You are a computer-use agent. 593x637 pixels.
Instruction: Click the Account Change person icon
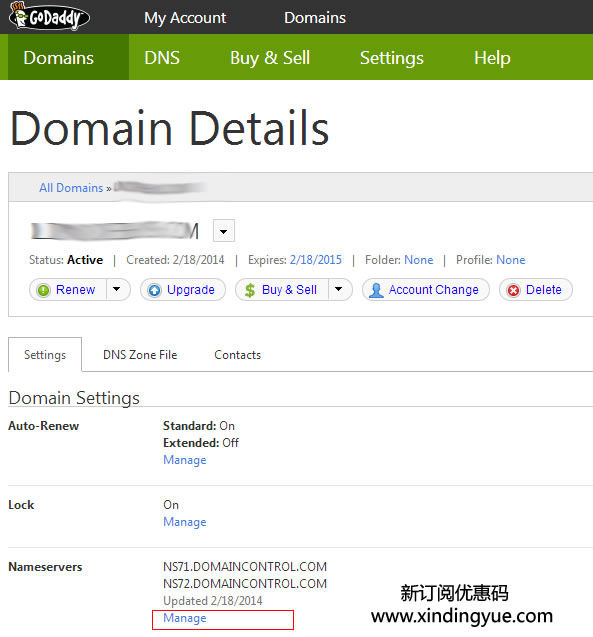376,290
